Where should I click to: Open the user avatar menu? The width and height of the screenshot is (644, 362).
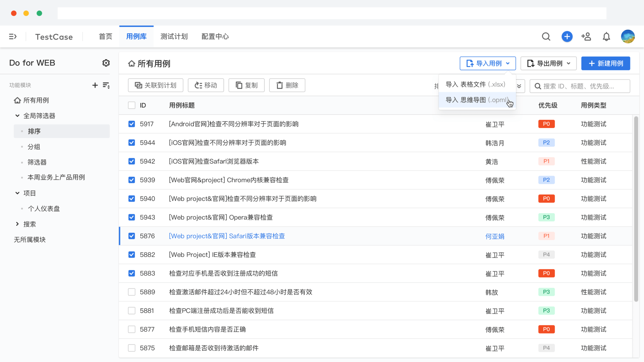coord(628,37)
